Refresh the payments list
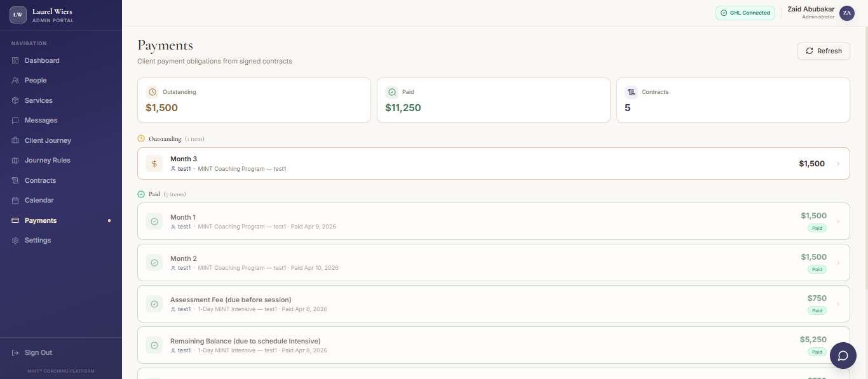 [x=824, y=51]
